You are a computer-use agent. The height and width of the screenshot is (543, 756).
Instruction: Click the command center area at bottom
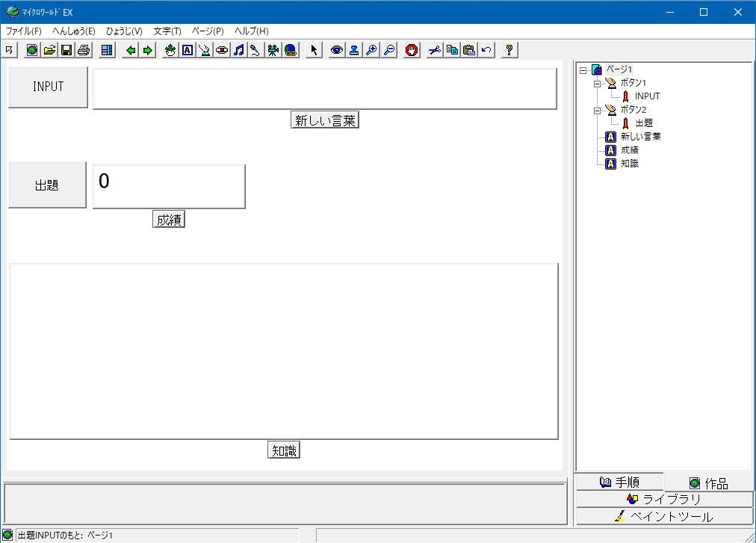pyautogui.click(x=285, y=503)
